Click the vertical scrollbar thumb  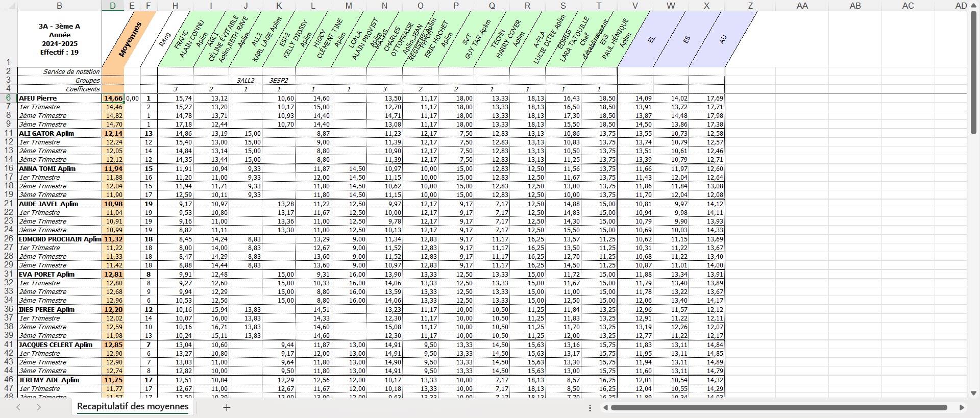coord(973,72)
